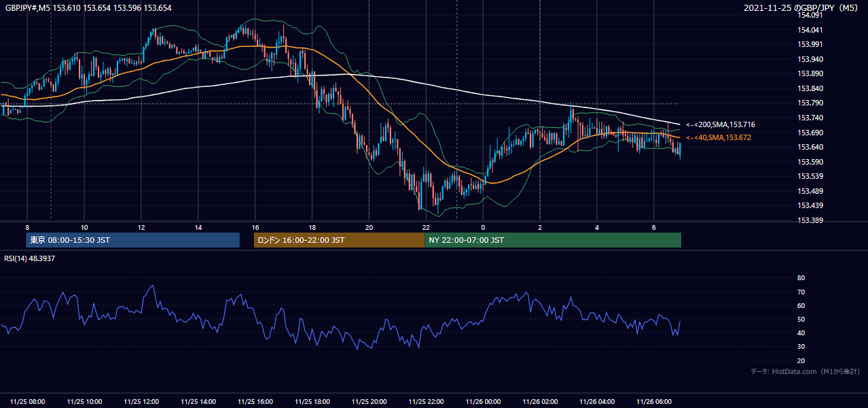This screenshot has width=868, height=408.
Task: Click price level 153.489 on the axis
Action: [x=810, y=191]
